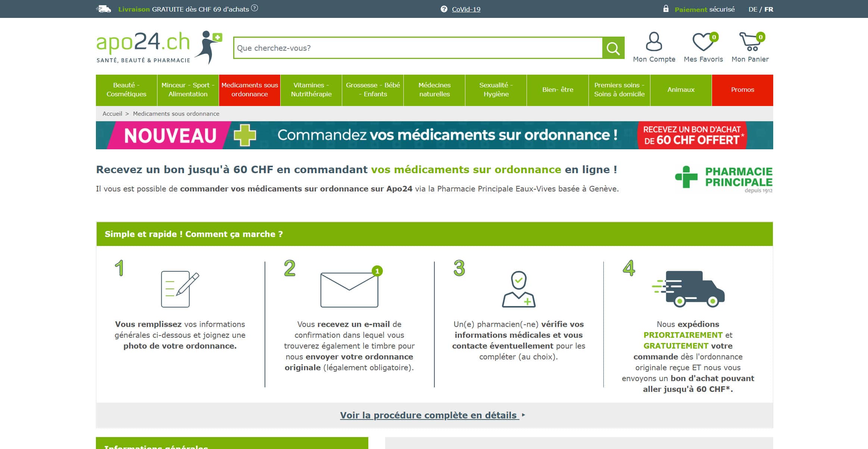Click Vous recevez un e-mail text
Screen dimensions: 868x449
click(x=343, y=324)
